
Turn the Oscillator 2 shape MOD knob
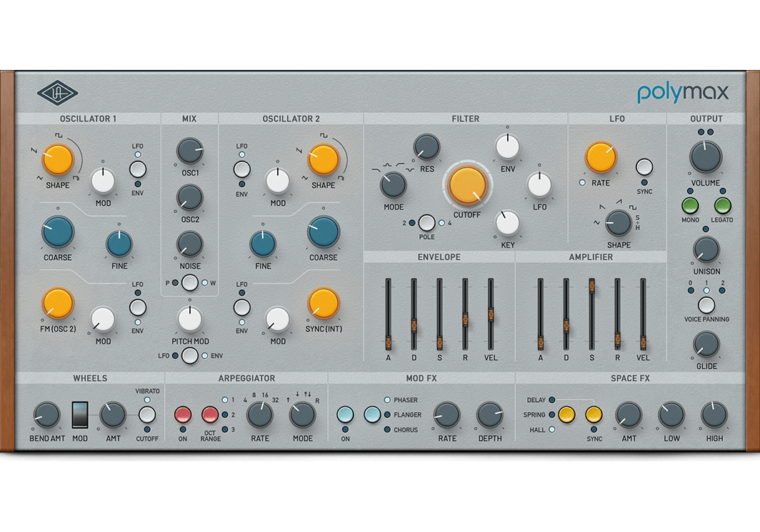(278, 181)
